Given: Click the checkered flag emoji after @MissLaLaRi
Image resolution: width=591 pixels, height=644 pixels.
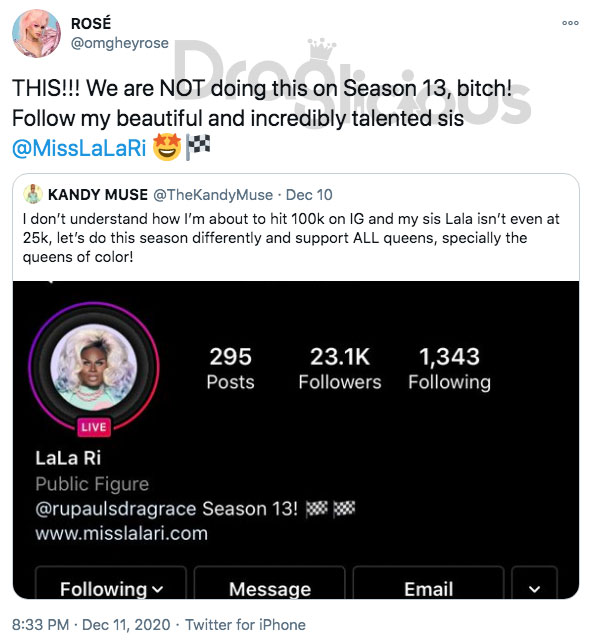Looking at the screenshot, I should tap(198, 147).
